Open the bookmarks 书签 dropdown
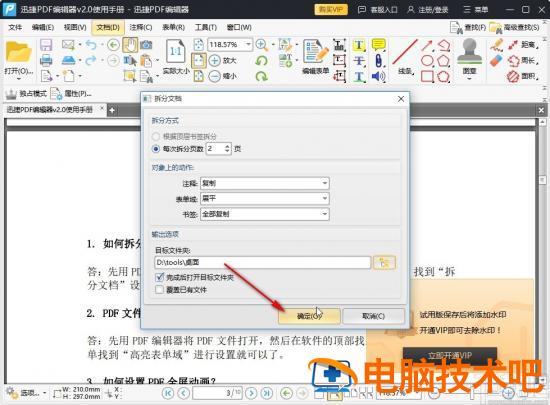 pos(264,214)
